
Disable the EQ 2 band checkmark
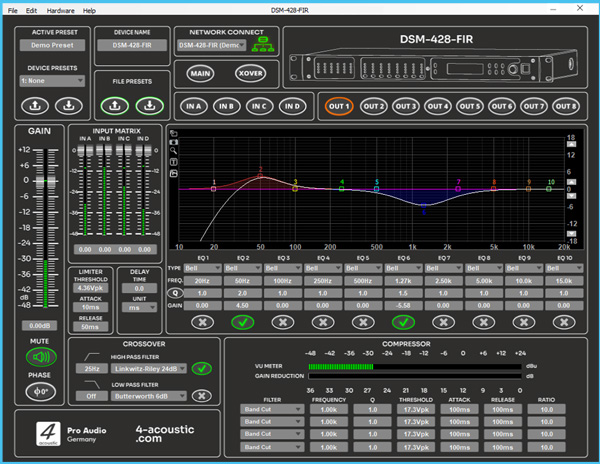pyautogui.click(x=242, y=322)
